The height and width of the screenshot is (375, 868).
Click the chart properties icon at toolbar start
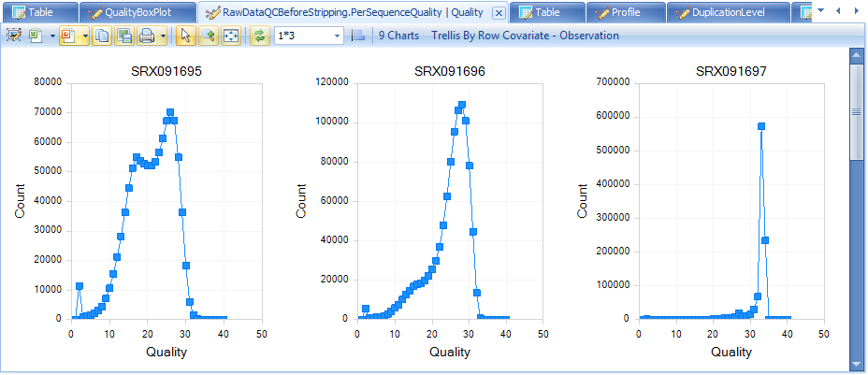click(x=13, y=36)
